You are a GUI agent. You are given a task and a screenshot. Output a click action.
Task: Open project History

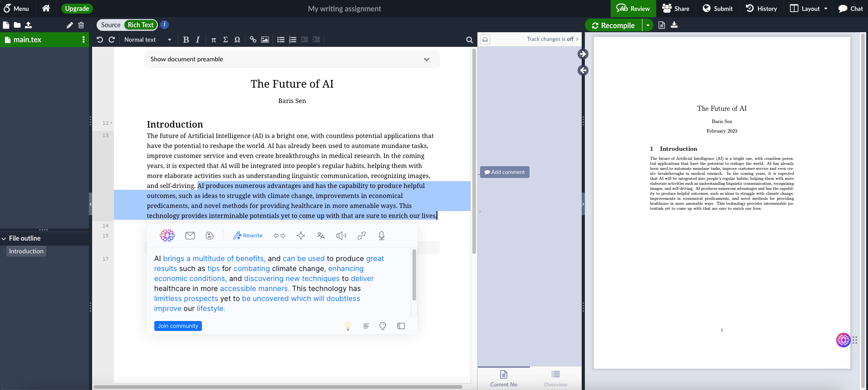761,9
